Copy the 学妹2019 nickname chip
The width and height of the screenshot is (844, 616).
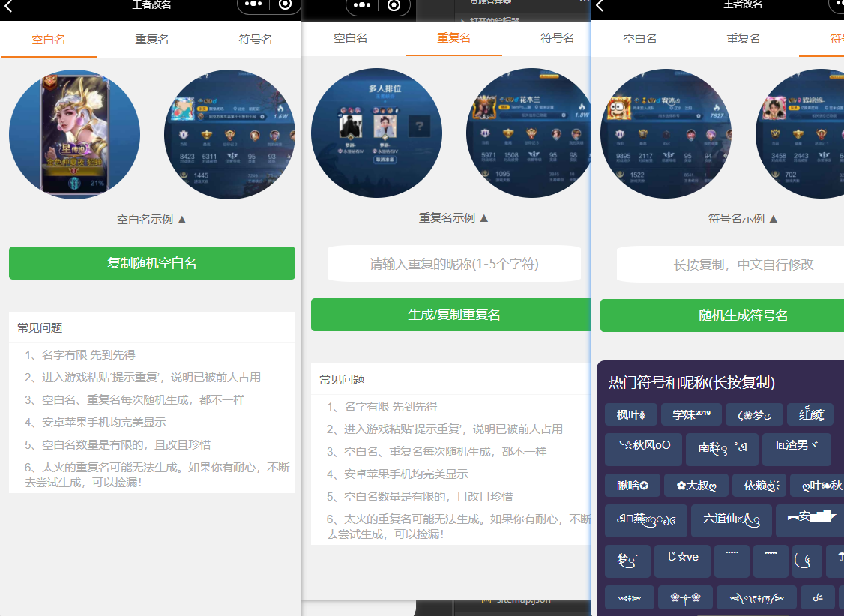[x=690, y=414]
